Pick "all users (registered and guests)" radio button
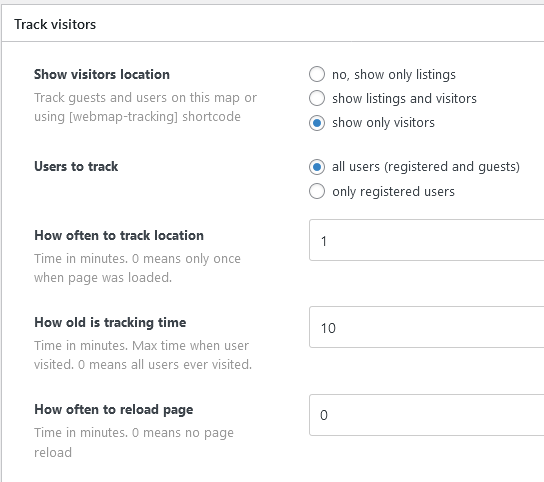Screen dimensions: 544x482 click(x=317, y=167)
